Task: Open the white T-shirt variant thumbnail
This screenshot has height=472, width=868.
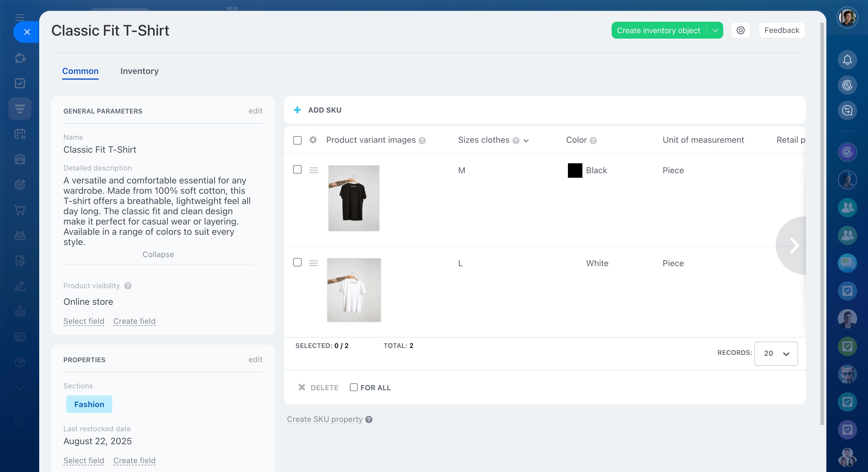Action: pyautogui.click(x=354, y=290)
